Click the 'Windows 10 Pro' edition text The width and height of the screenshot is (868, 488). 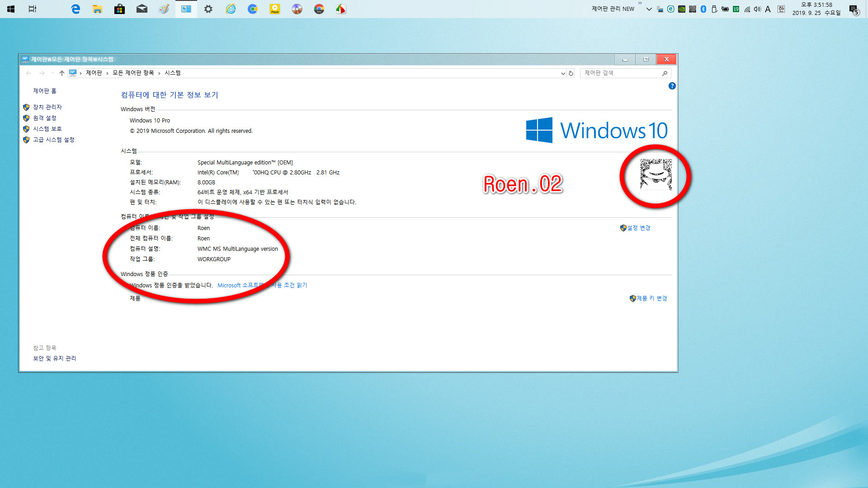click(x=150, y=121)
